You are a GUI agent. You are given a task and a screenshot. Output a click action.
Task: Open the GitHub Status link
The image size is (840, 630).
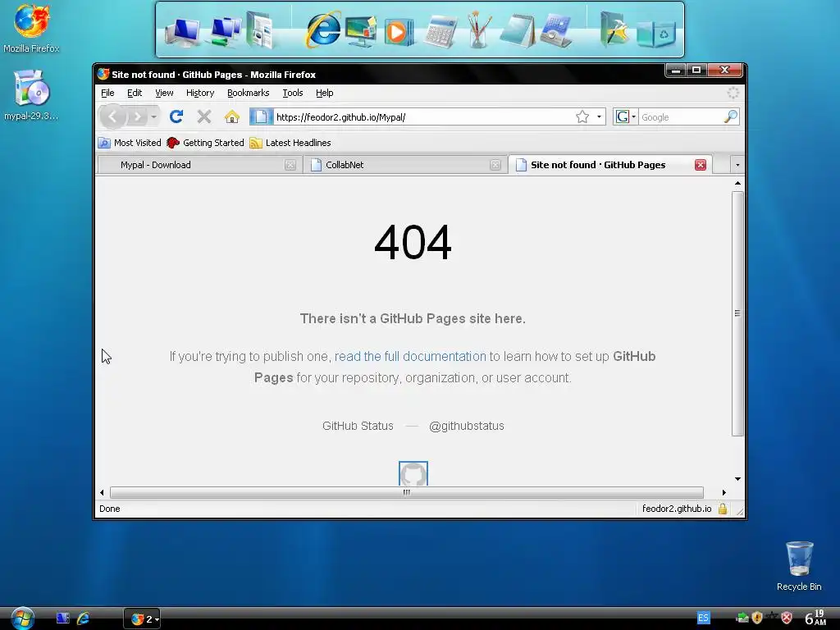(358, 426)
